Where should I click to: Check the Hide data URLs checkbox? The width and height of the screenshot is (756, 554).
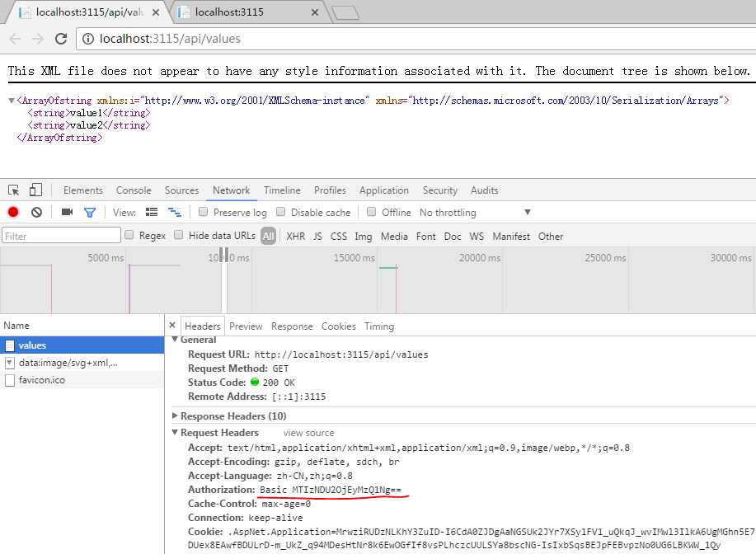pyautogui.click(x=179, y=235)
